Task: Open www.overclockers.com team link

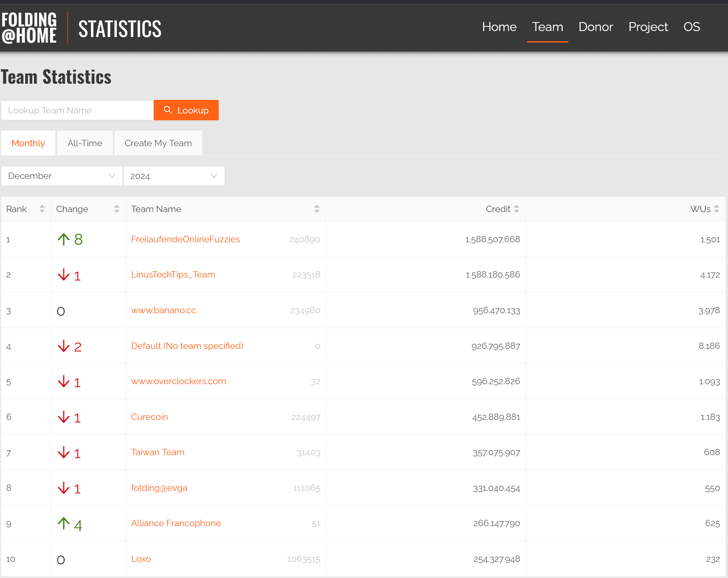Action: coord(179,381)
